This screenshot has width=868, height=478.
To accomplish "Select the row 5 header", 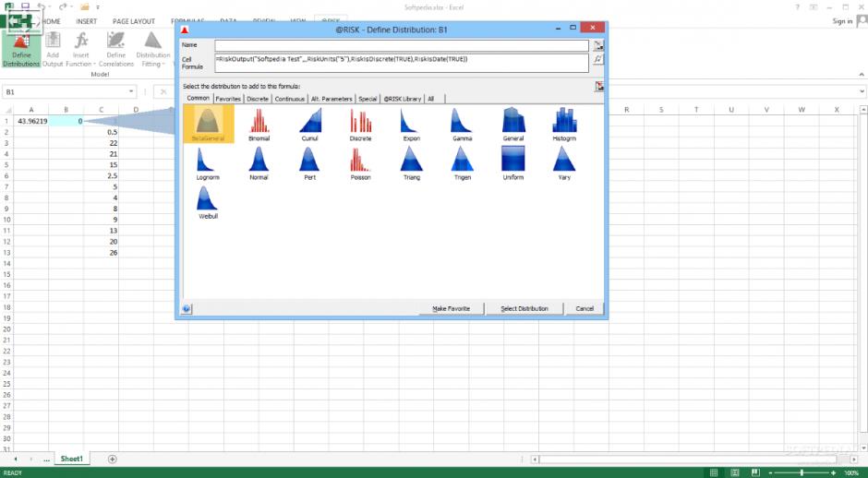I will 6,165.
